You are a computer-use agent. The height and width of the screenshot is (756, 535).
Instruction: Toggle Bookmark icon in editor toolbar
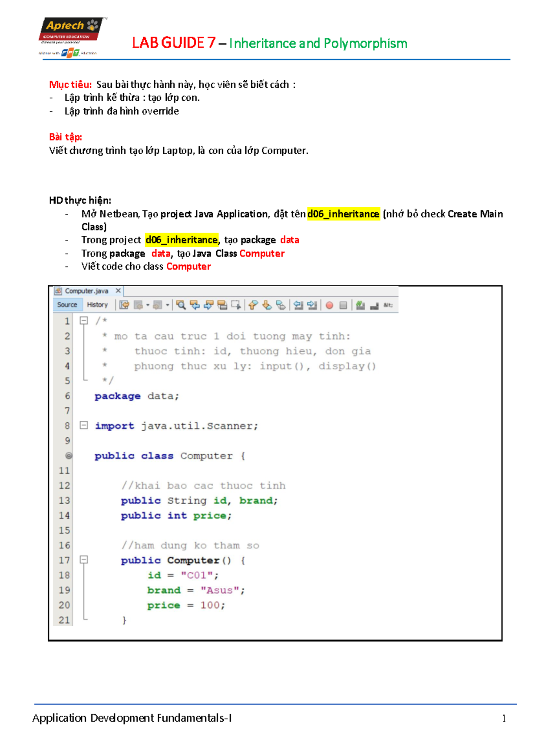coord(281,305)
